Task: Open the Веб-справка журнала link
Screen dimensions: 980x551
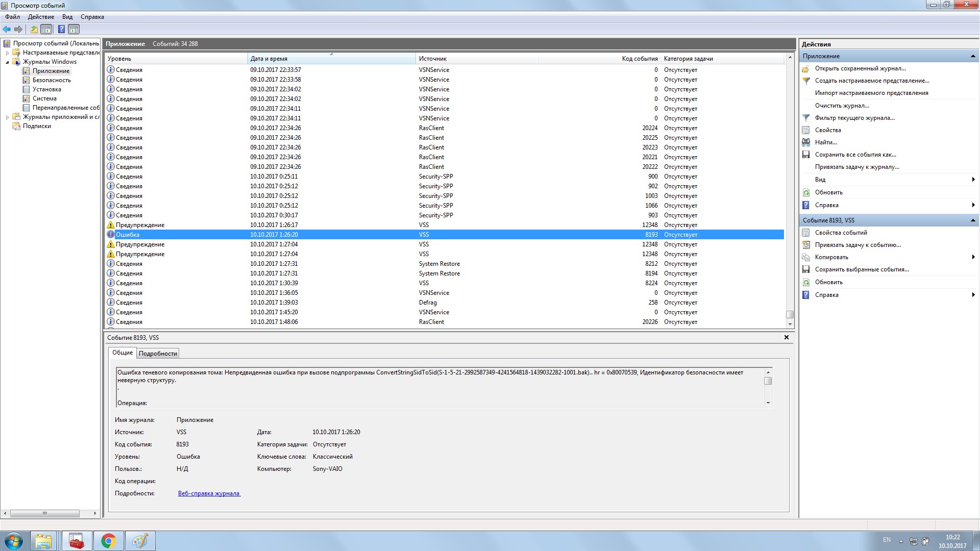Action: (209, 493)
